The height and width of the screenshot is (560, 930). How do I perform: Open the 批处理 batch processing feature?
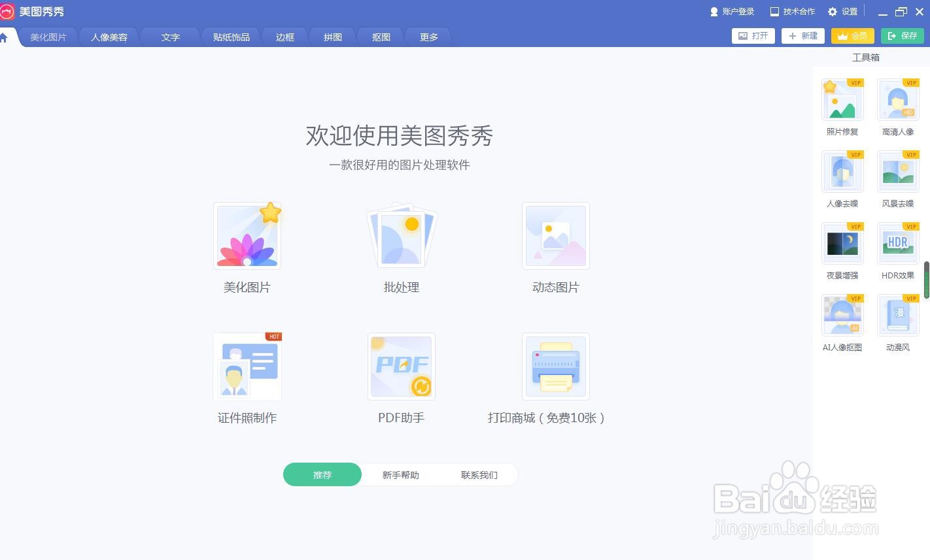pos(401,248)
